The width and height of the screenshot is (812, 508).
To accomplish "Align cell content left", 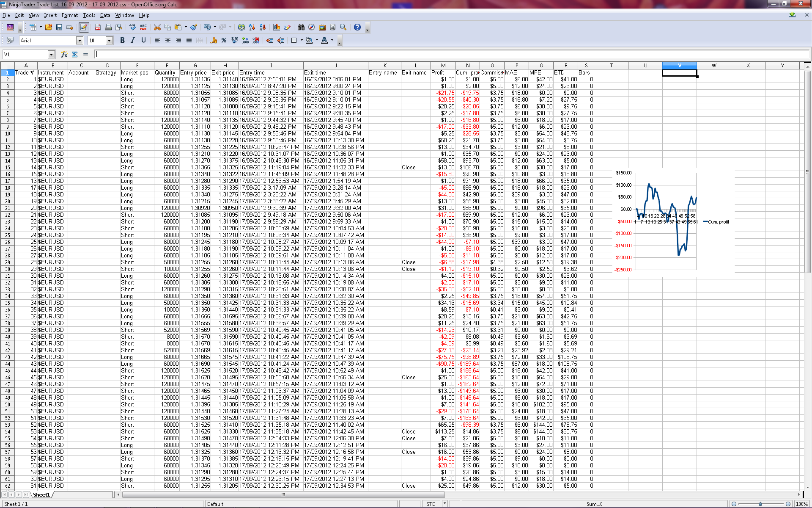I will [x=157, y=40].
